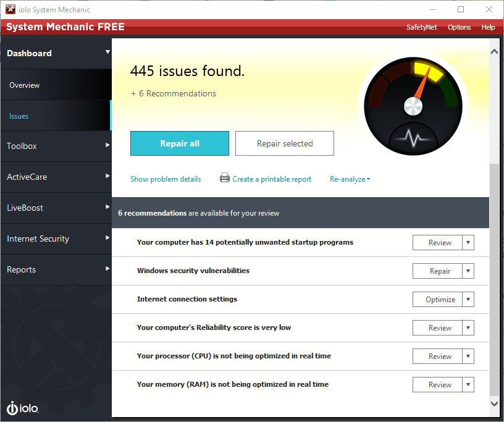This screenshot has height=422, width=504.
Task: Click 'Your computer's Reliability score is very low' text
Action: point(214,327)
